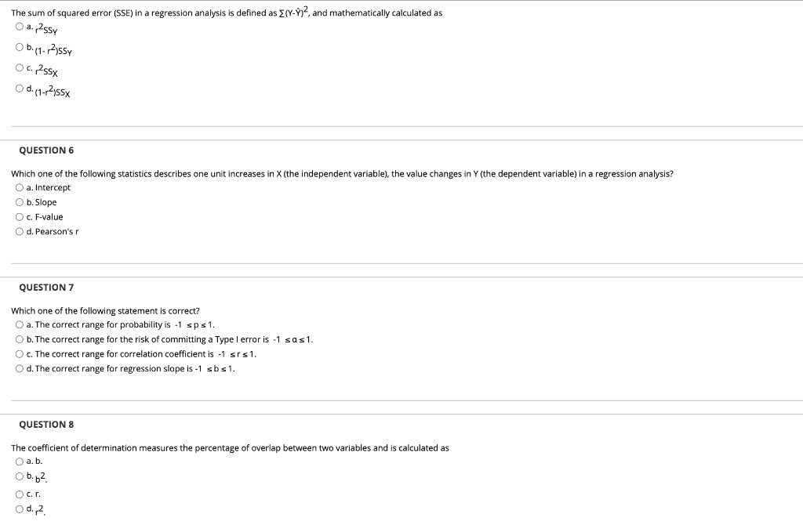Click the QUESTION 6 heading
Image resolution: width=803 pixels, height=532 pixels.
point(47,150)
